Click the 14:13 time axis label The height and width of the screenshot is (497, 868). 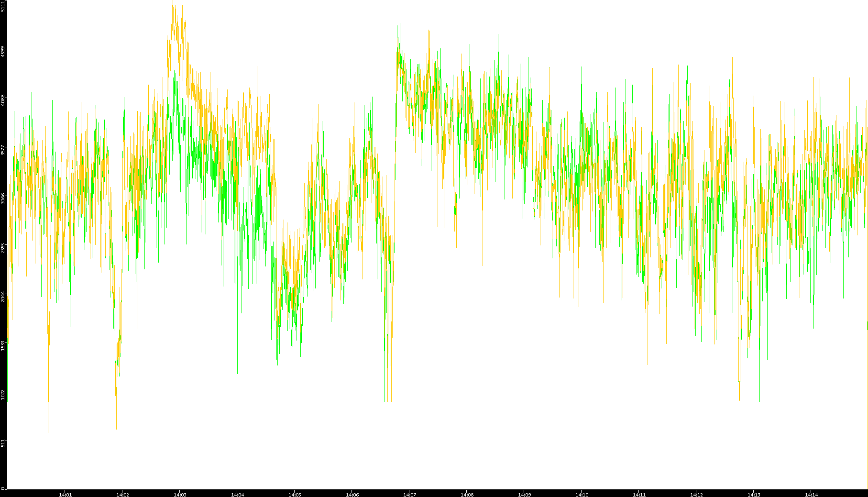pos(754,495)
